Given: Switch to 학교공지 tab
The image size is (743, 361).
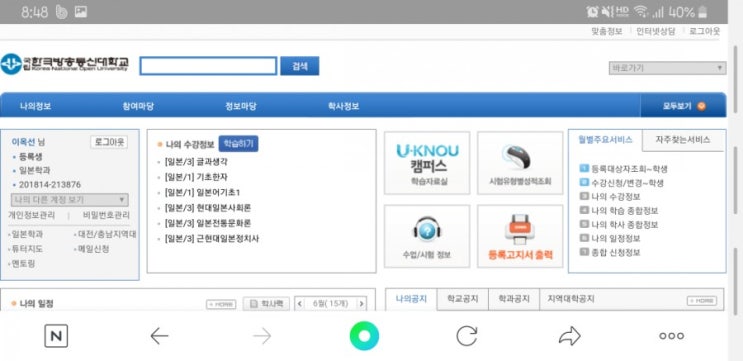Looking at the screenshot, I should pos(462,299).
